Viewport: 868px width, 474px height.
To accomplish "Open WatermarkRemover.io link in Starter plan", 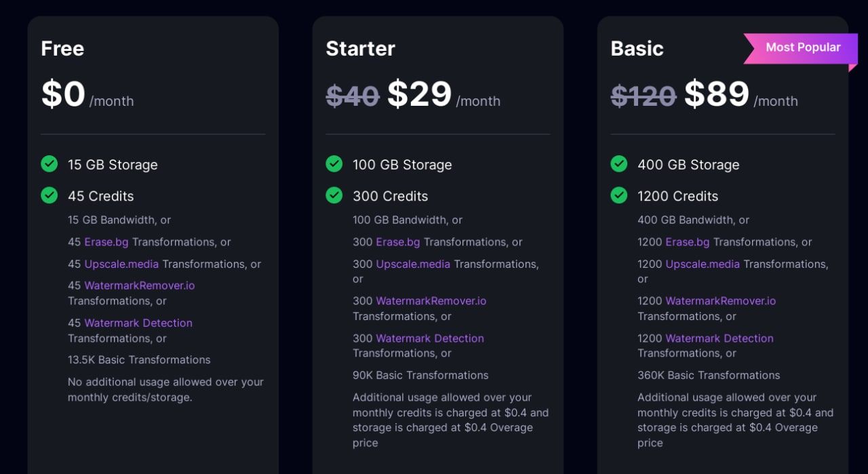I will pos(431,301).
